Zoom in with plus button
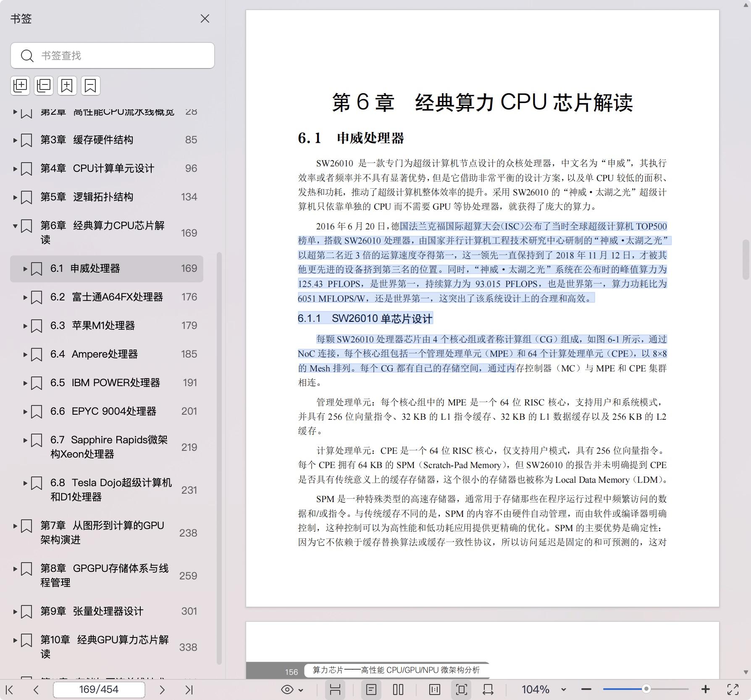The image size is (751, 700). pos(706,689)
